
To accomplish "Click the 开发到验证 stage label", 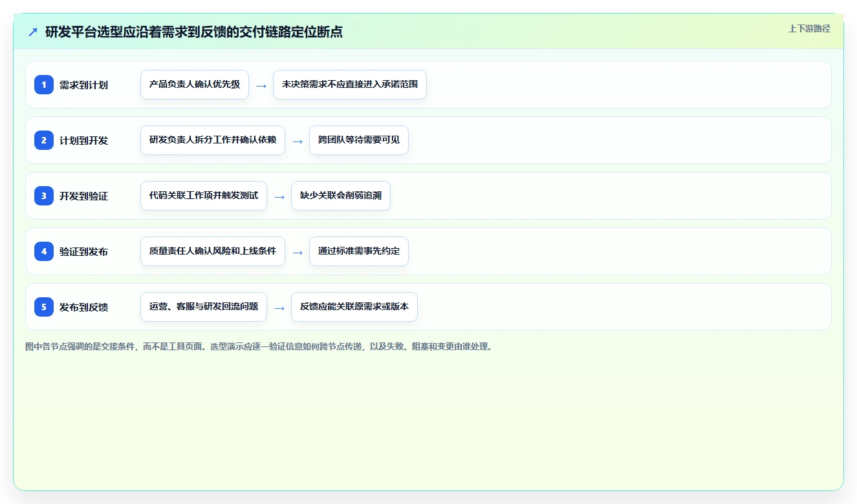I will pos(83,196).
